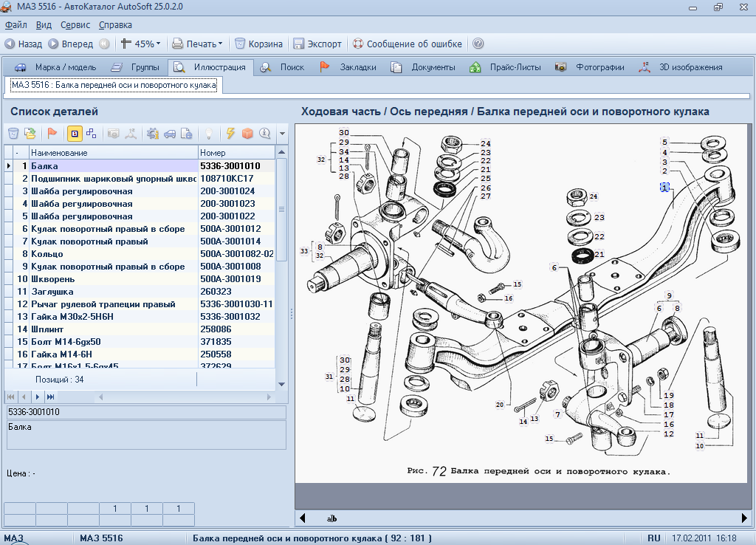Click the red flag bookmark icon in parts toolbar
The width and height of the screenshot is (756, 545).
(52, 134)
